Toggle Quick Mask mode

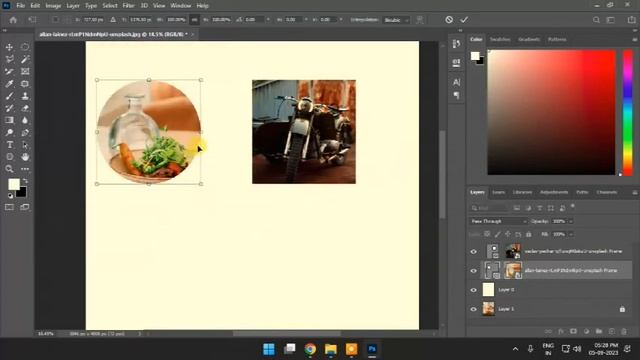[9, 207]
